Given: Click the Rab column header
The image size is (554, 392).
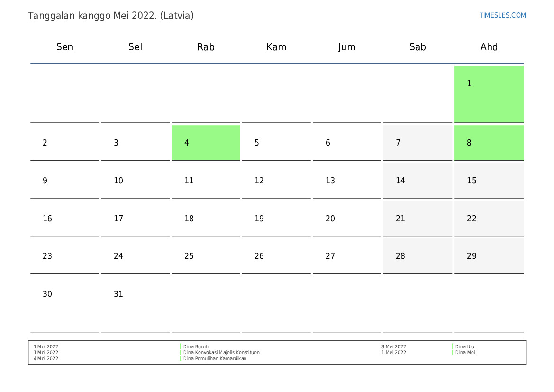Looking at the screenshot, I should [x=206, y=47].
